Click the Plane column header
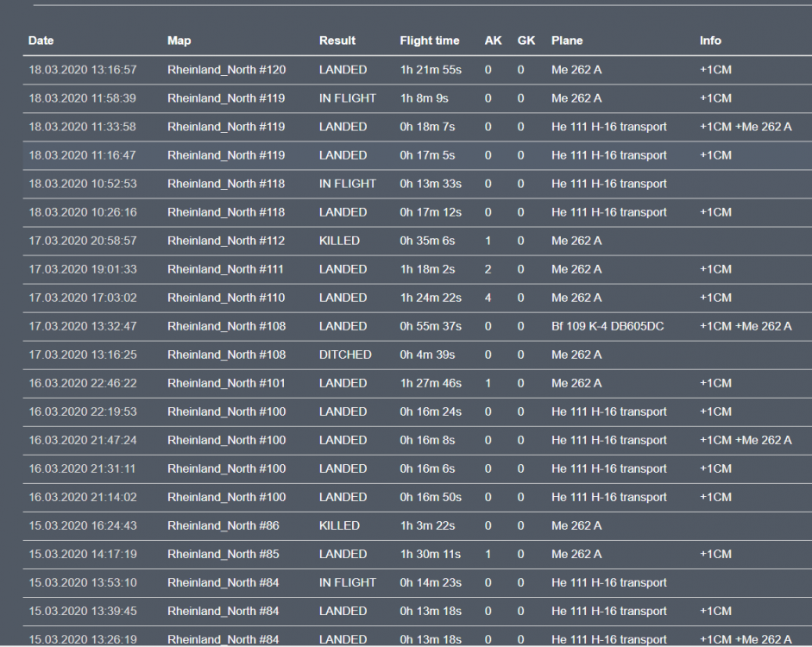 pos(567,41)
